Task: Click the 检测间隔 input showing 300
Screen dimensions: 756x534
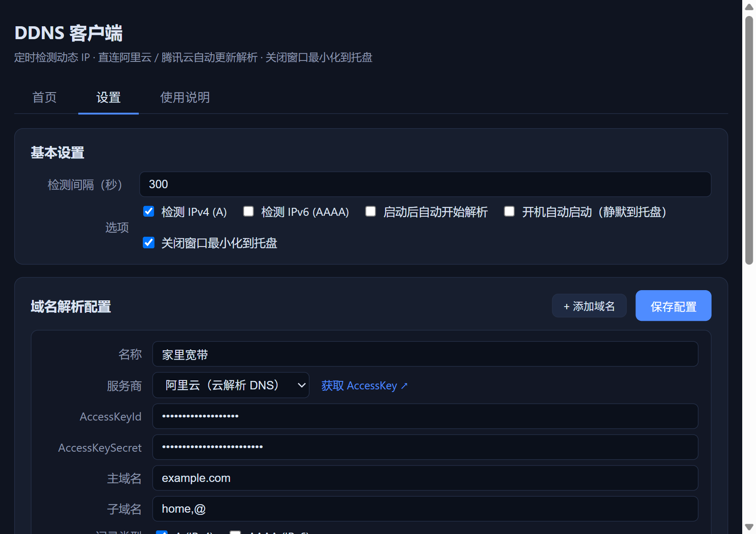Action: point(425,184)
